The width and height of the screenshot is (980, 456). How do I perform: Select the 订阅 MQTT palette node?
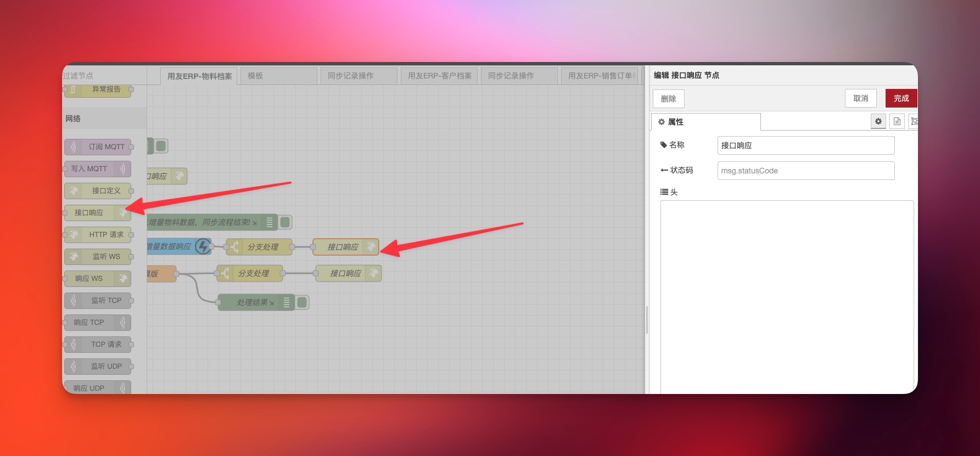(x=98, y=147)
